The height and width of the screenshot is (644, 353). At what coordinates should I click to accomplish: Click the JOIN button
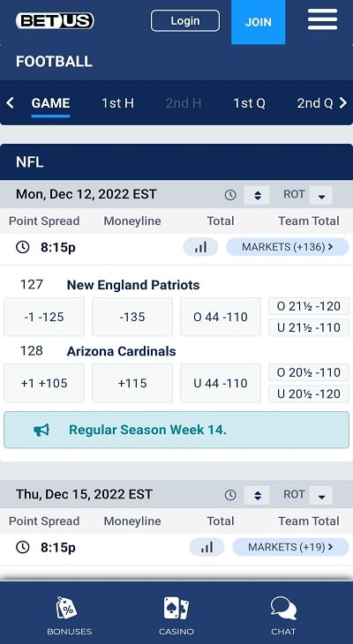coord(258,22)
